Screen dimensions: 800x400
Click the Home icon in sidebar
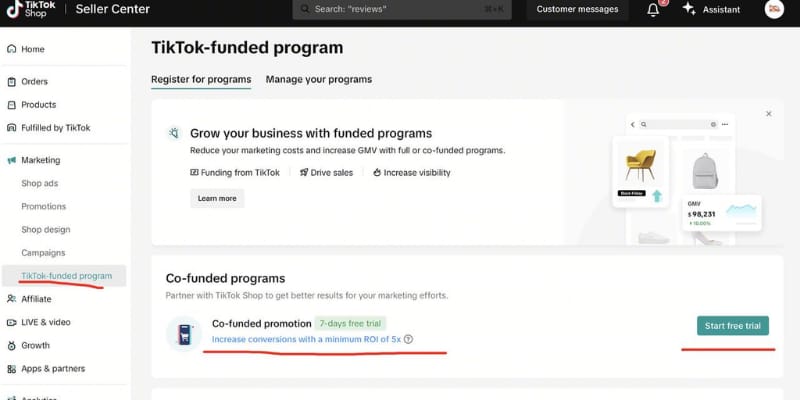tap(11, 49)
